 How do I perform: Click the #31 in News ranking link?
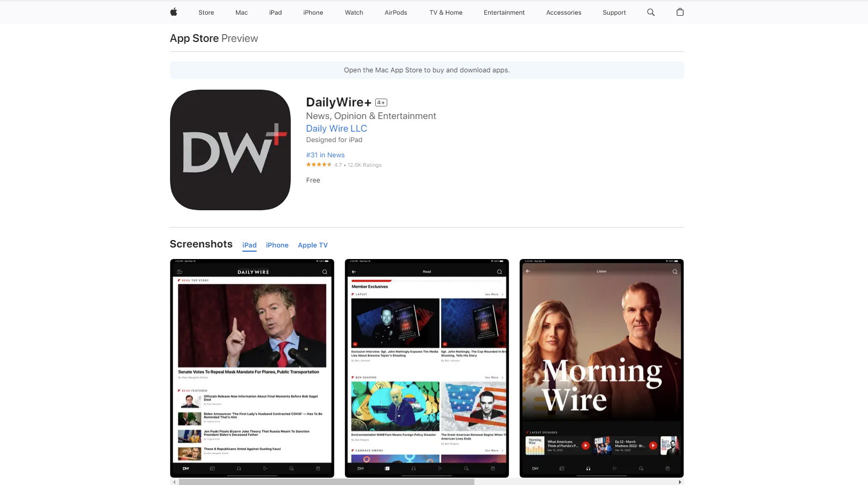tap(325, 155)
